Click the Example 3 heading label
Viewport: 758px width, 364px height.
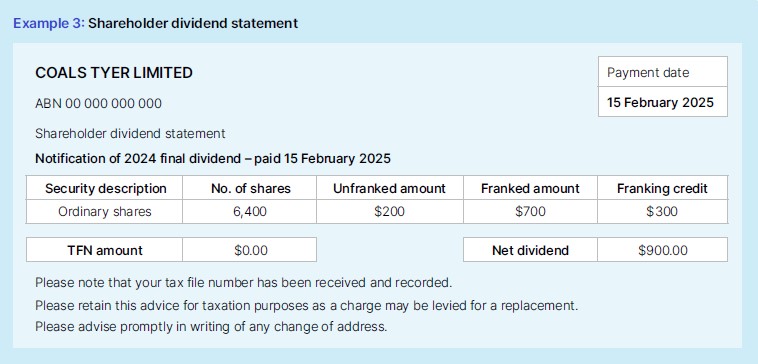pyautogui.click(x=49, y=23)
